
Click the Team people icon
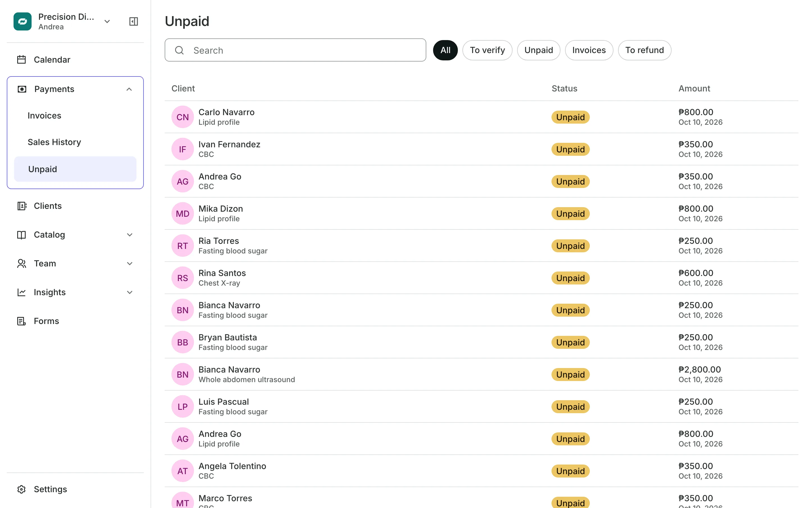tap(21, 264)
